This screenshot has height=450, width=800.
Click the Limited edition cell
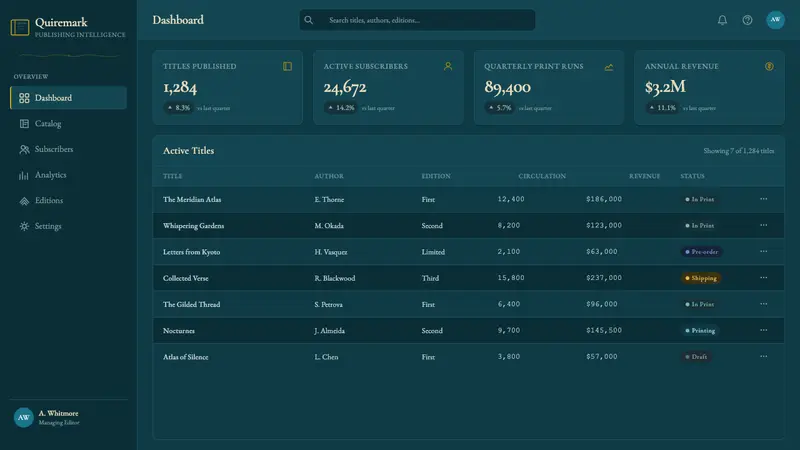coord(433,252)
